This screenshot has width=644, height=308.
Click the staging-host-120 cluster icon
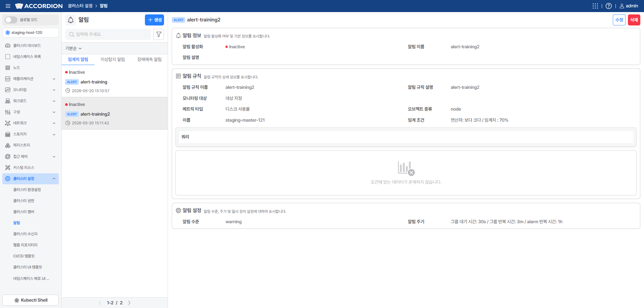point(8,33)
